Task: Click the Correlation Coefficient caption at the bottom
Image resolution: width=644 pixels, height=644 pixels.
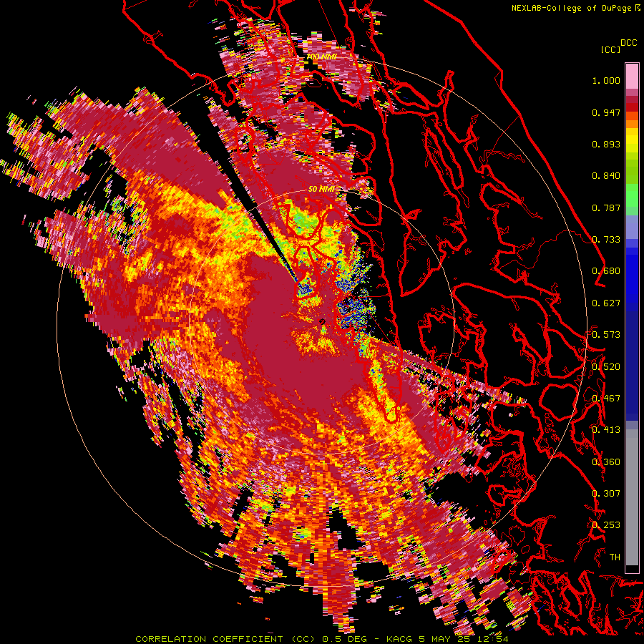Action: click(x=321, y=639)
